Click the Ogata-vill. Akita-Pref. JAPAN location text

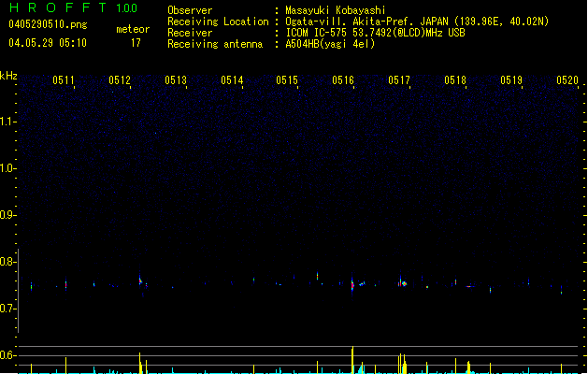point(417,22)
